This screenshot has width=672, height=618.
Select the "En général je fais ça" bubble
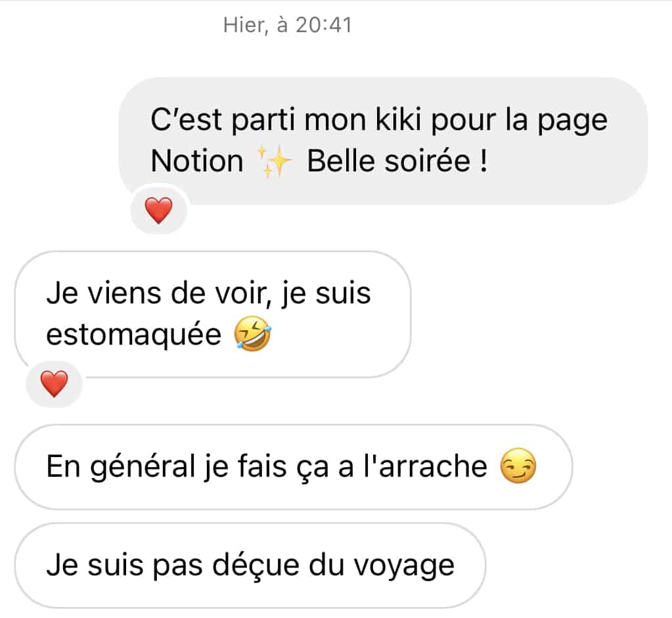[294, 467]
